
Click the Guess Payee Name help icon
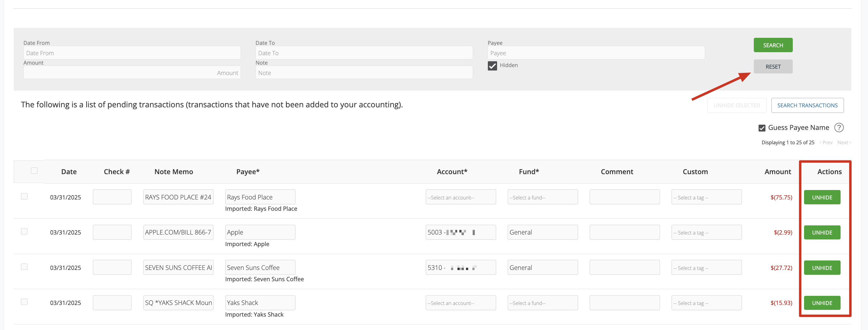tap(839, 127)
